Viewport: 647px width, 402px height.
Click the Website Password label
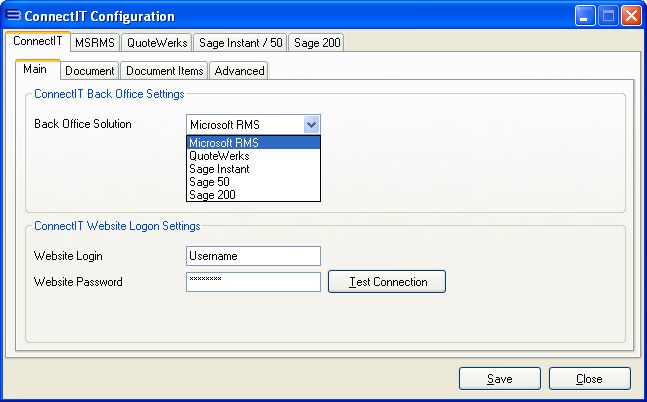click(78, 282)
